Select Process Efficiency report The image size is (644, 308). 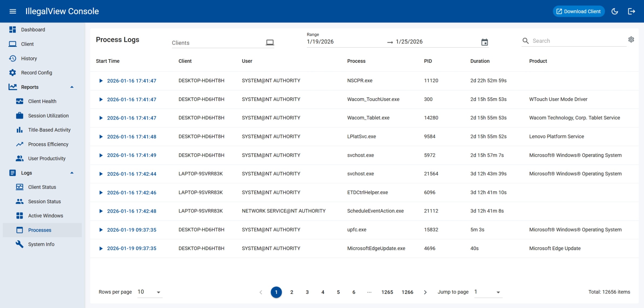click(48, 144)
